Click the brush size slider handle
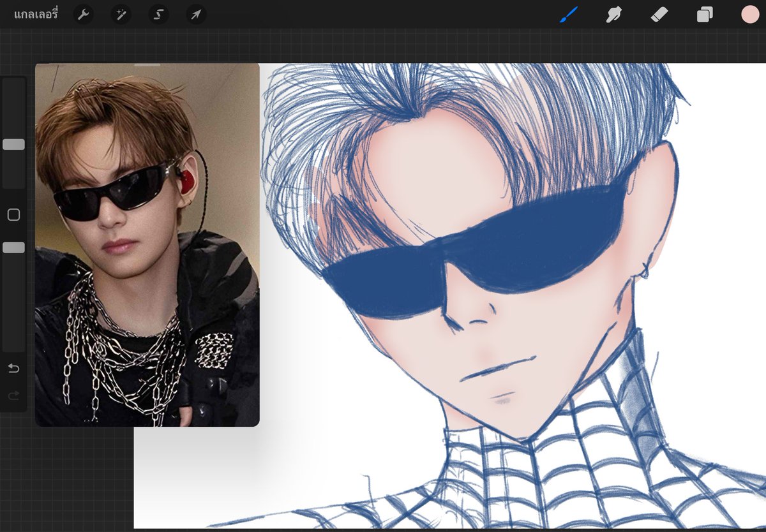 (x=13, y=144)
